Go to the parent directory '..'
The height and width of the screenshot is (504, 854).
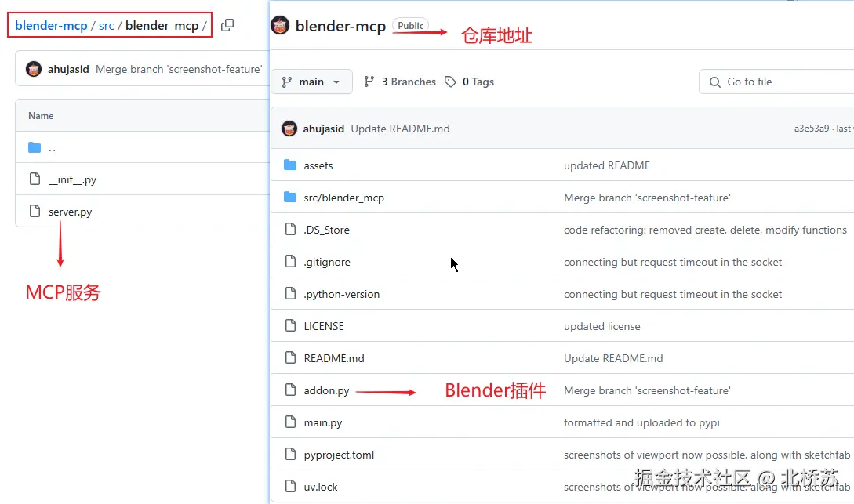click(53, 148)
